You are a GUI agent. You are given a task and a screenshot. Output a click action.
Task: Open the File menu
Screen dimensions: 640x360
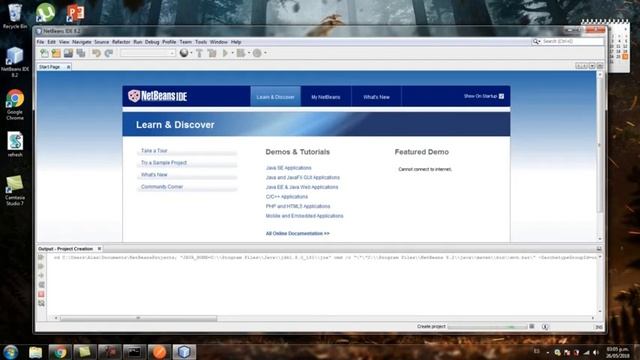[40, 42]
